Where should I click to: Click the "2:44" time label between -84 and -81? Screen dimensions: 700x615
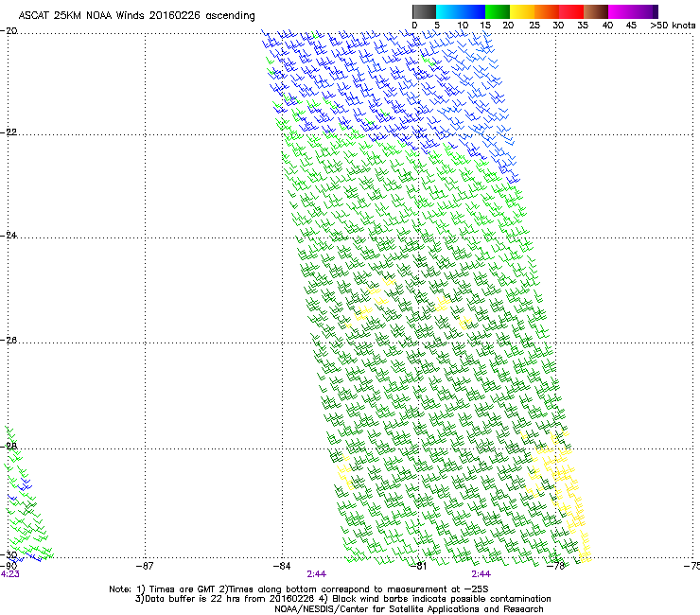point(317,574)
